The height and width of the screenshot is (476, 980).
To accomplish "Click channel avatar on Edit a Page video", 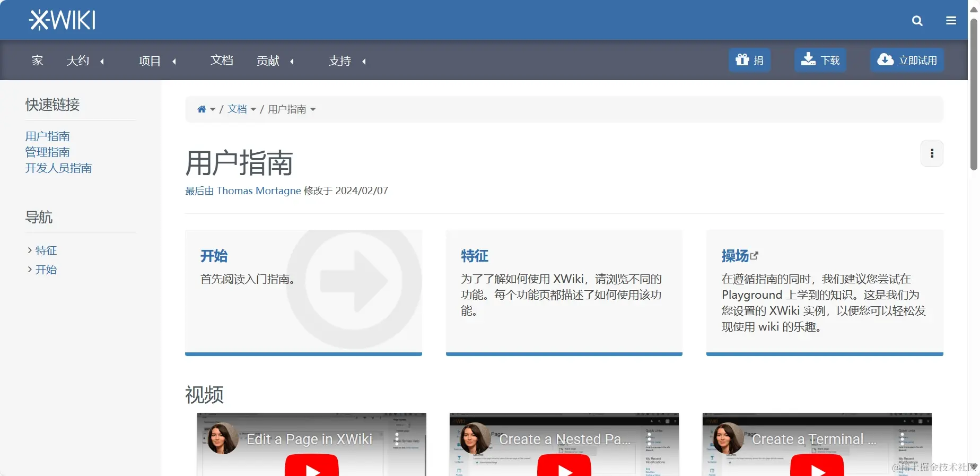I will [223, 438].
